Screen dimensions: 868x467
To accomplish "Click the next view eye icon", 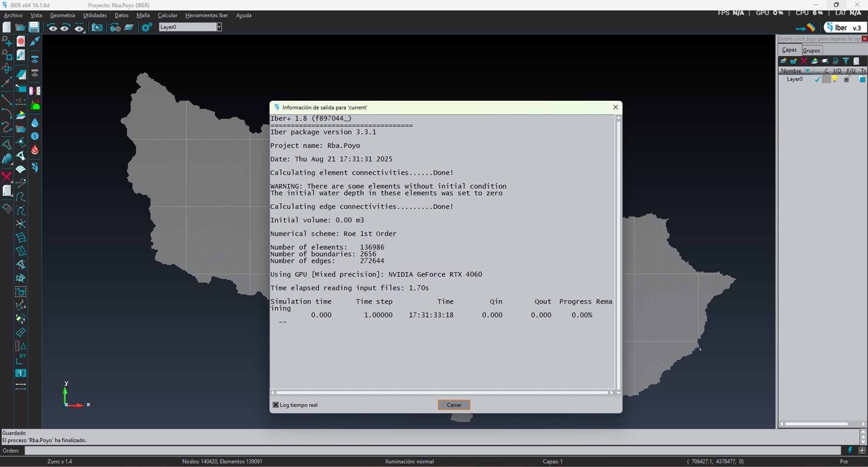I will coord(65,28).
